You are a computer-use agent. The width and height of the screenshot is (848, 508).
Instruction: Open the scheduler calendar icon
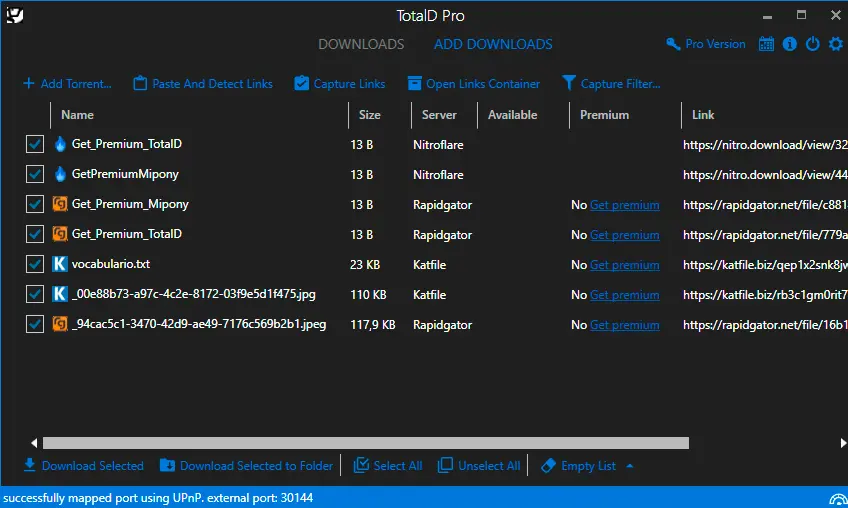click(766, 44)
